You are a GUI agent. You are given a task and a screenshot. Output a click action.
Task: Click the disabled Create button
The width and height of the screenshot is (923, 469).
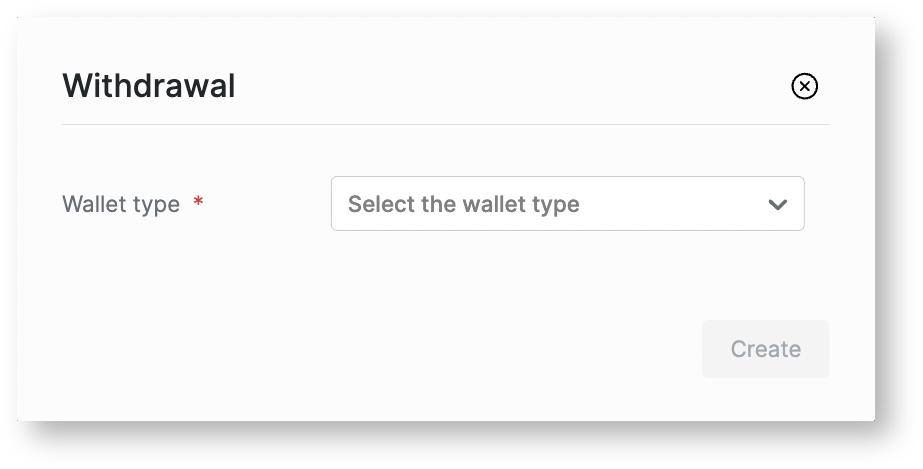tap(765, 349)
